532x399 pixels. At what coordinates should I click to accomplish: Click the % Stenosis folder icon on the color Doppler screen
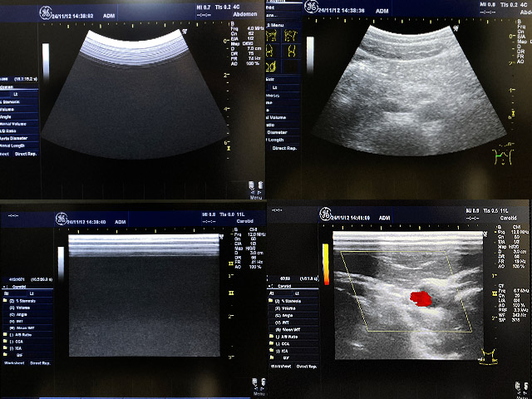[271, 301]
